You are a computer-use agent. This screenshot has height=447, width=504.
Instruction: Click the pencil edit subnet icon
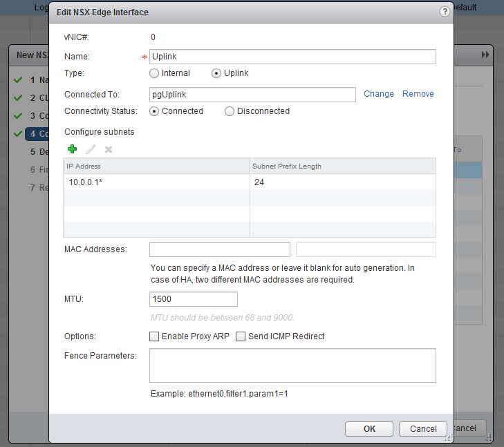coord(90,149)
